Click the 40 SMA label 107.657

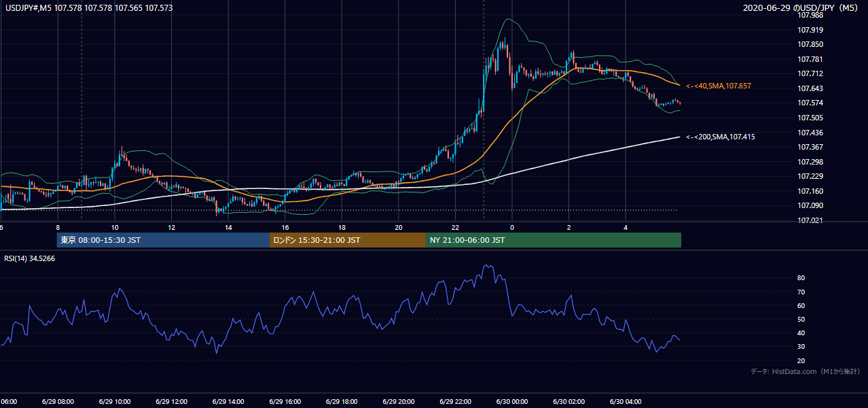tap(719, 86)
